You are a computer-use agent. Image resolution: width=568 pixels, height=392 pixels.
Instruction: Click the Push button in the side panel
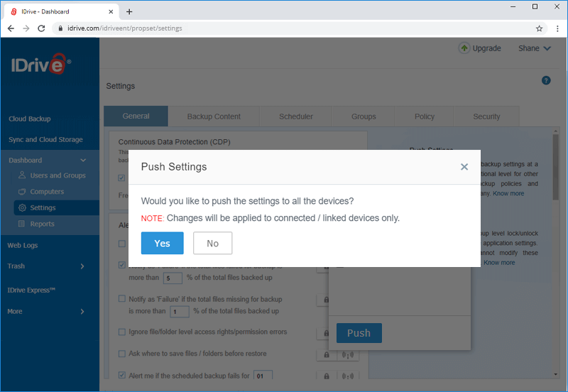359,333
